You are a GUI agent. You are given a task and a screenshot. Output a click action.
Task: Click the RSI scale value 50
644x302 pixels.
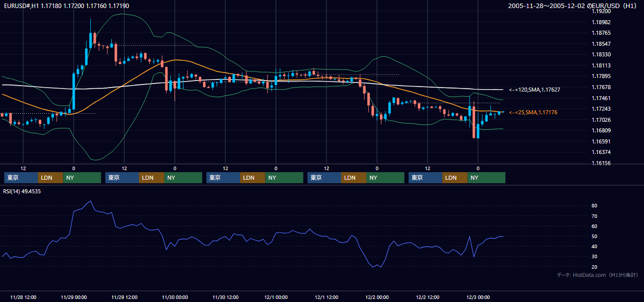pyautogui.click(x=595, y=236)
